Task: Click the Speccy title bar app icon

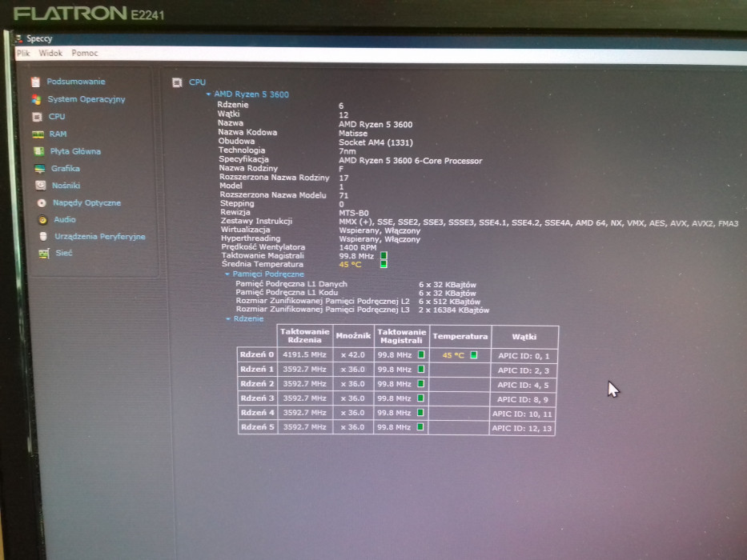Action: [x=19, y=38]
